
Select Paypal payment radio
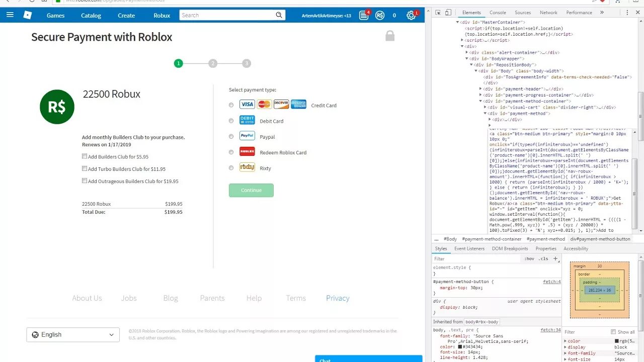(231, 136)
